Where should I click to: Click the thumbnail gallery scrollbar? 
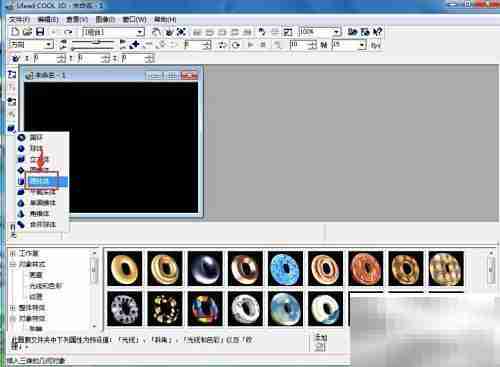[x=491, y=270]
